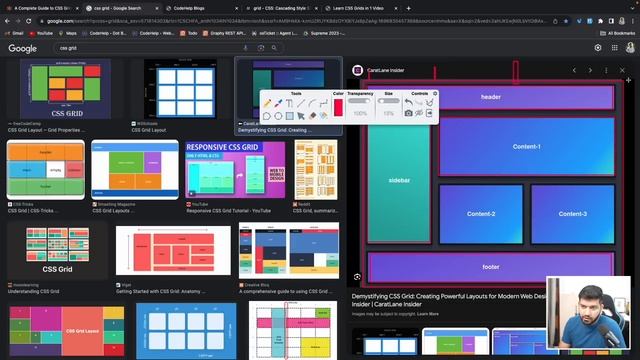Image resolution: width=640 pixels, height=360 pixels.
Task: Select the cursor pointer tool
Action: pyautogui.click(x=301, y=116)
